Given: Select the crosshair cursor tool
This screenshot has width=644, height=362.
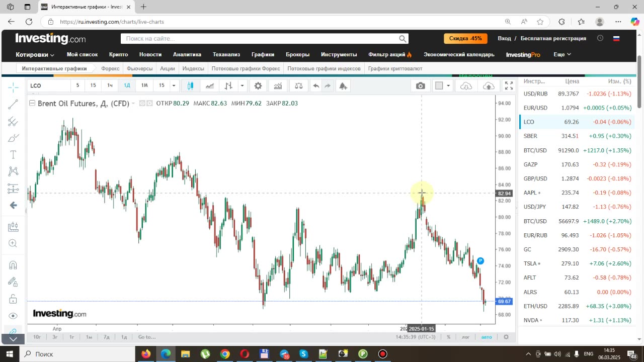Looking at the screenshot, I should (13, 87).
